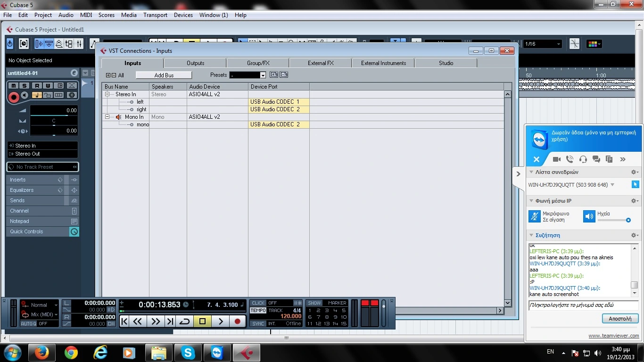This screenshot has width=644, height=362.
Task: Click the TeamViewer phone call icon
Action: point(570,159)
